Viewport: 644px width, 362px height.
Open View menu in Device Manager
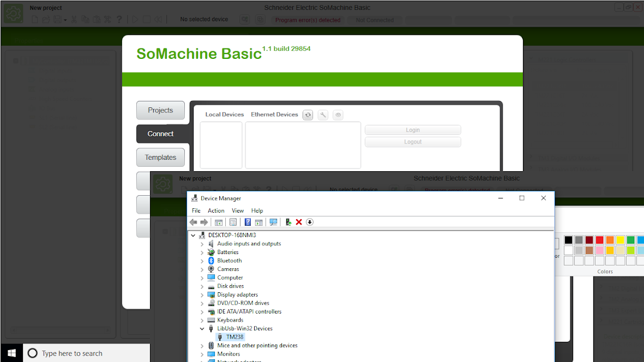pyautogui.click(x=238, y=210)
